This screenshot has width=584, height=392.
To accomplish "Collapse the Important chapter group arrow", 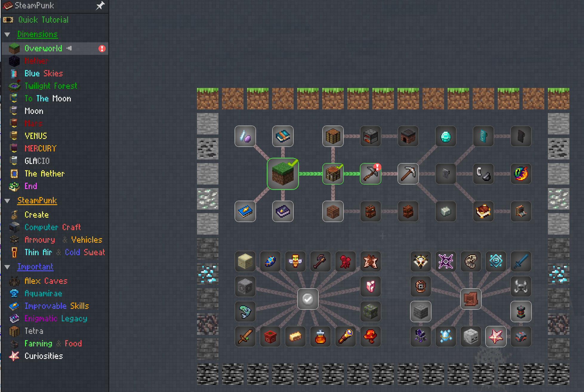I will click(x=7, y=267).
